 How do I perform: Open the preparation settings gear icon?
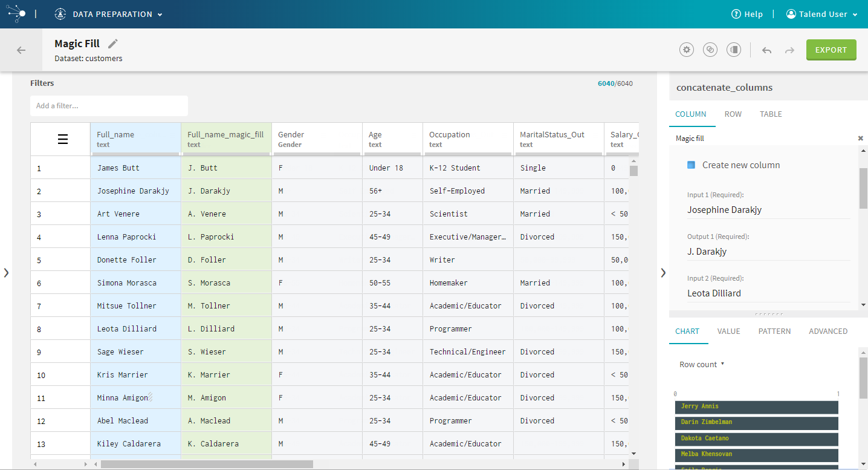[686, 50]
